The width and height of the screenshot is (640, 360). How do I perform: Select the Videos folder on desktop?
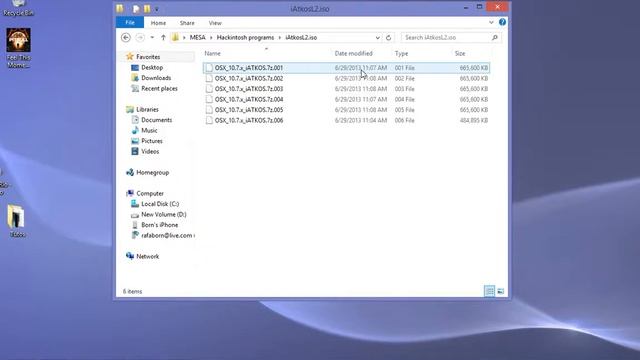tap(17, 221)
